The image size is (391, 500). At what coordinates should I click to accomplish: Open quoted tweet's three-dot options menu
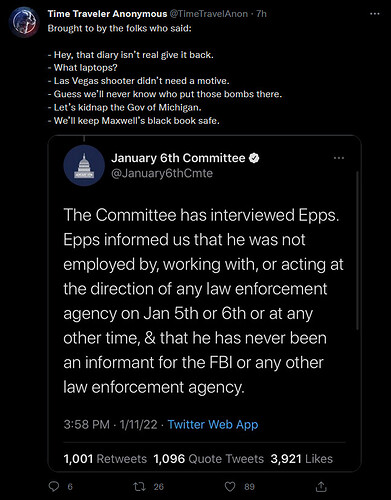pos(339,158)
